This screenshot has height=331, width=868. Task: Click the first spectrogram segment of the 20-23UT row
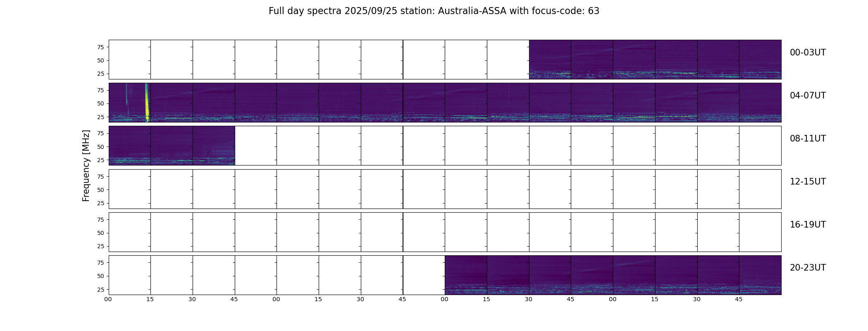466,275
